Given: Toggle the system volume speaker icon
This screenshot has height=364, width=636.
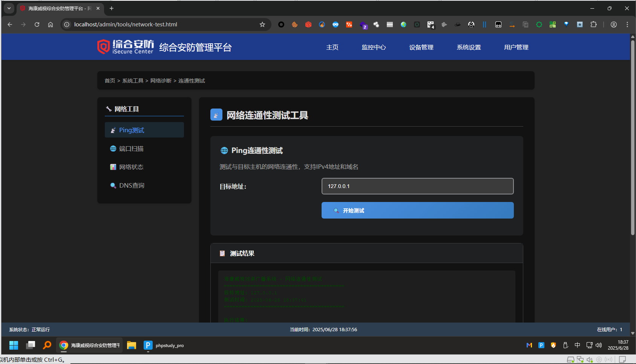Looking at the screenshot, I should click(x=599, y=345).
